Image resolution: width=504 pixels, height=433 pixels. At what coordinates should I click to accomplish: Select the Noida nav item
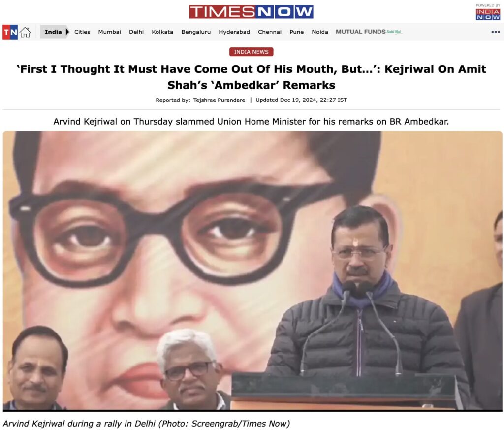coord(320,32)
